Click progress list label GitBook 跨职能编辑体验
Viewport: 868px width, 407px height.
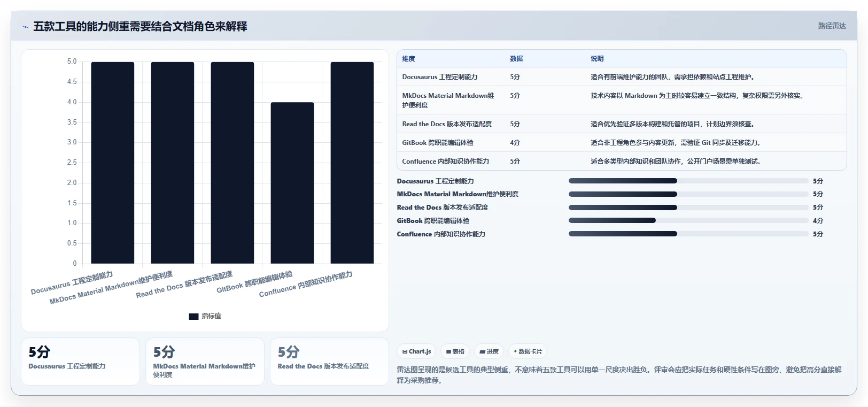433,221
